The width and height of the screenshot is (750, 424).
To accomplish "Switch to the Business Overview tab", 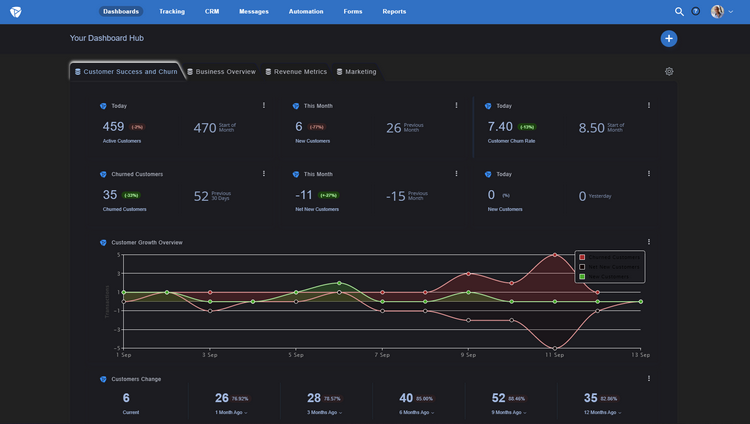I will coord(221,72).
